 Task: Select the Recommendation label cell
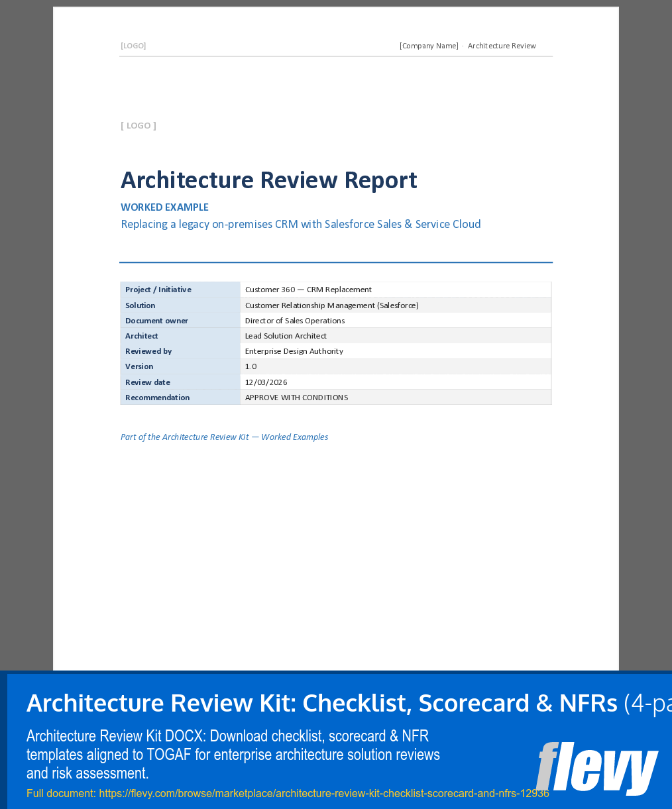[x=180, y=398]
